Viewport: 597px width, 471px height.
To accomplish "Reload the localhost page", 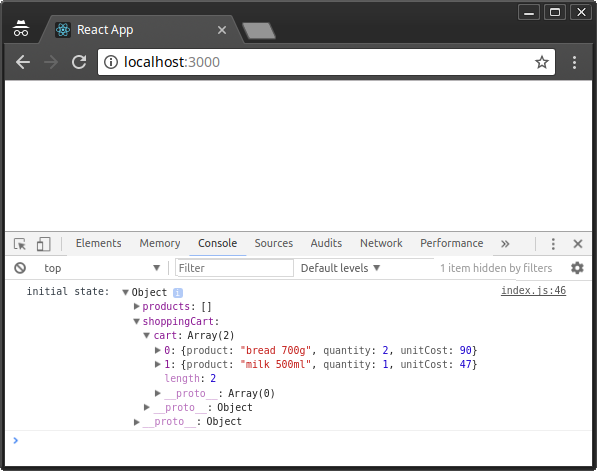I will tap(79, 62).
